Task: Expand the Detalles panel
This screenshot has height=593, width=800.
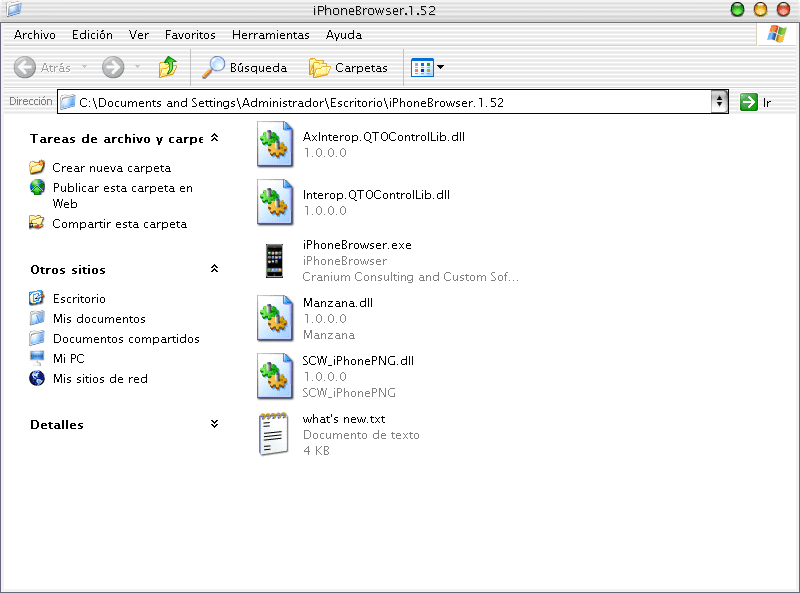Action: pyautogui.click(x=215, y=424)
